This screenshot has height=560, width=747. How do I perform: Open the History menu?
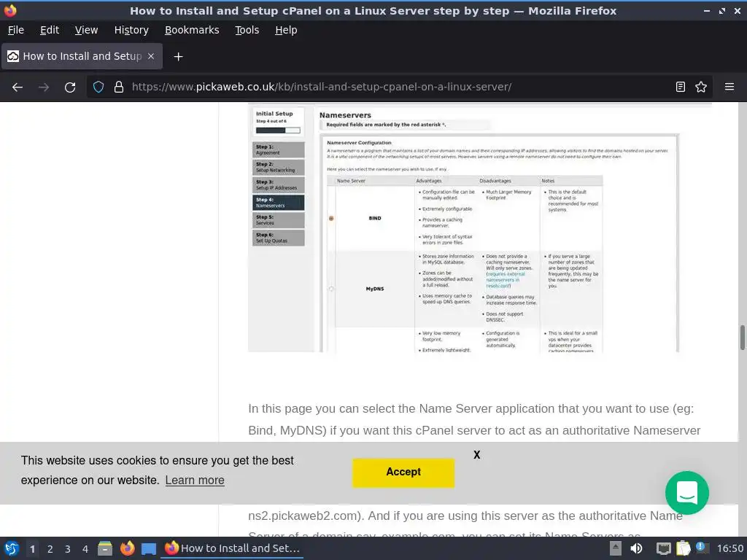(x=131, y=30)
